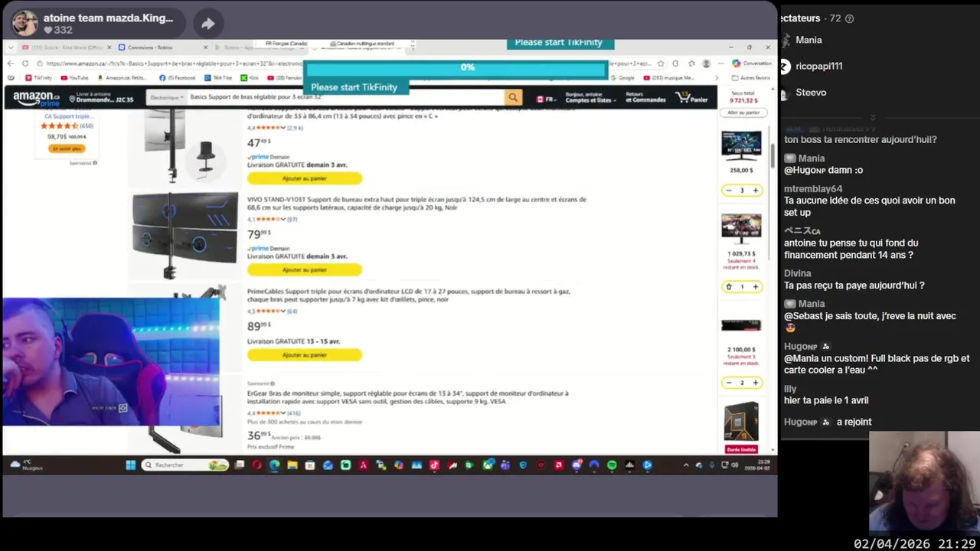Click the Livrer à antoine delivery location
This screenshot has height=551, width=980.
(101, 98)
